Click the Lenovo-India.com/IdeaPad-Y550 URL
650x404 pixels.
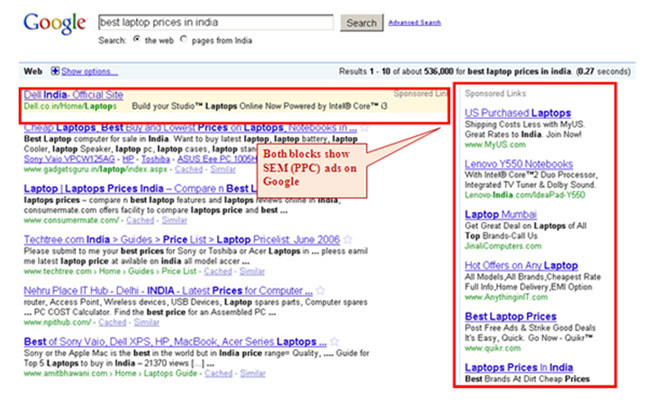525,195
